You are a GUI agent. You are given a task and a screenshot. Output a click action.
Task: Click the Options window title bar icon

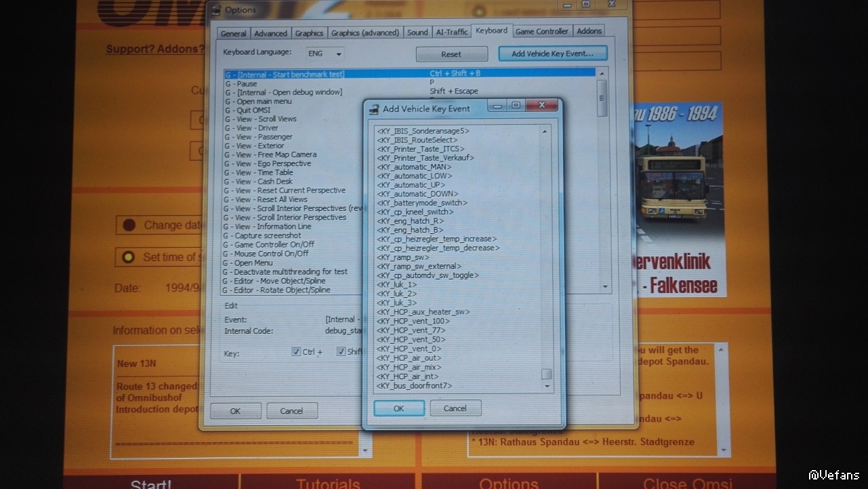[216, 9]
